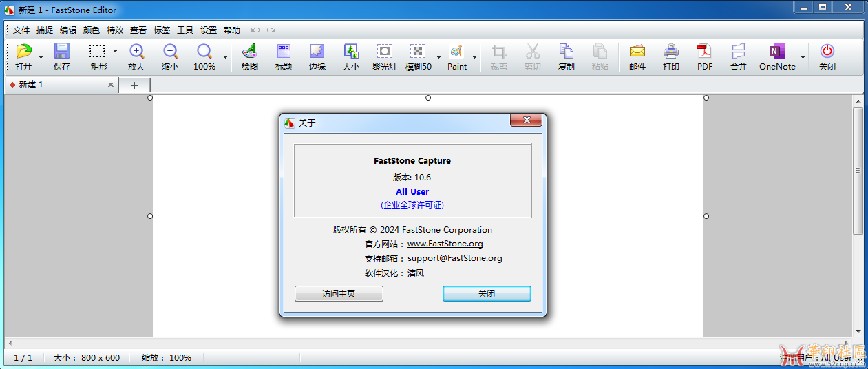Click the horizontal scrollbar left arrow

(x=10, y=342)
